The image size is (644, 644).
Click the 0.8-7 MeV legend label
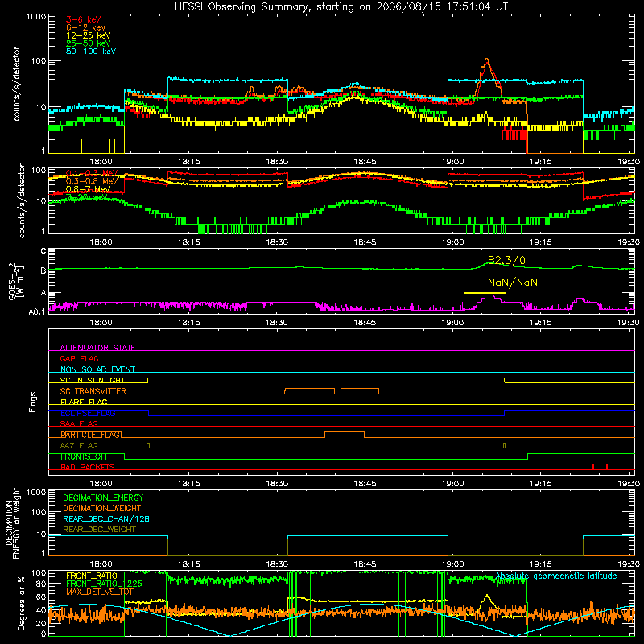(x=89, y=189)
